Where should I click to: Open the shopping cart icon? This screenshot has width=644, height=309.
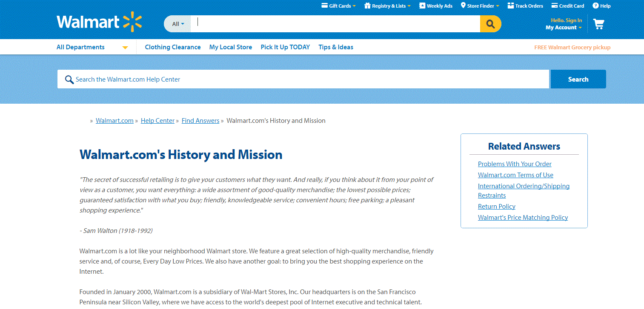pyautogui.click(x=599, y=24)
